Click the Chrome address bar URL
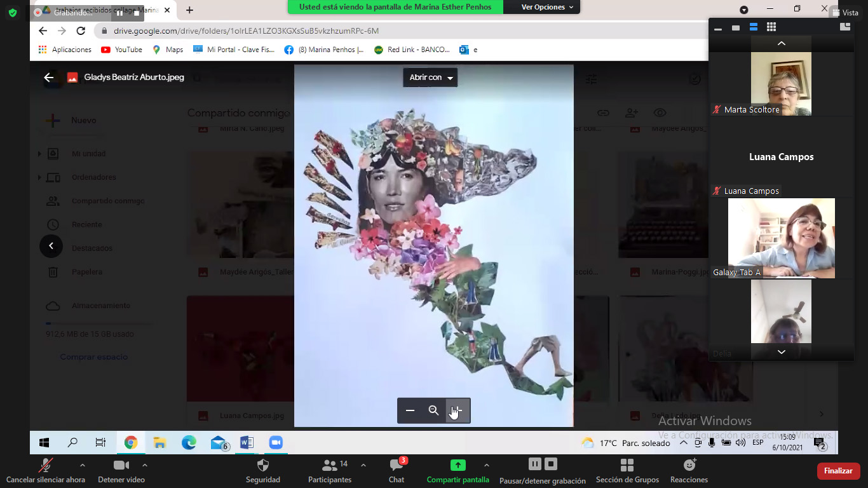This screenshot has height=488, width=868. click(246, 30)
